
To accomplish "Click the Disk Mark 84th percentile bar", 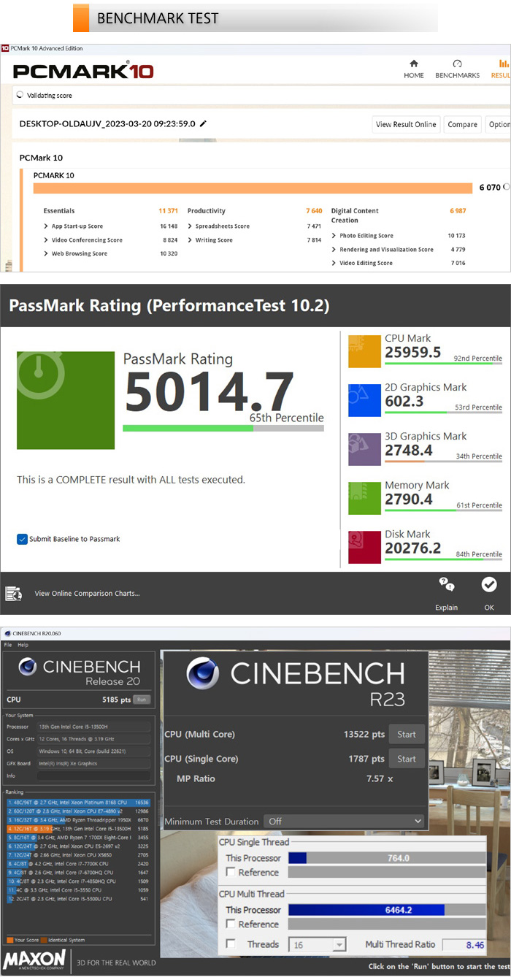I will click(443, 559).
